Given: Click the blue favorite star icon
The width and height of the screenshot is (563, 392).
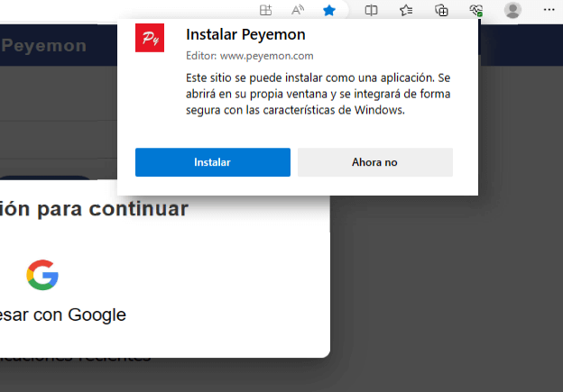Looking at the screenshot, I should tap(329, 11).
